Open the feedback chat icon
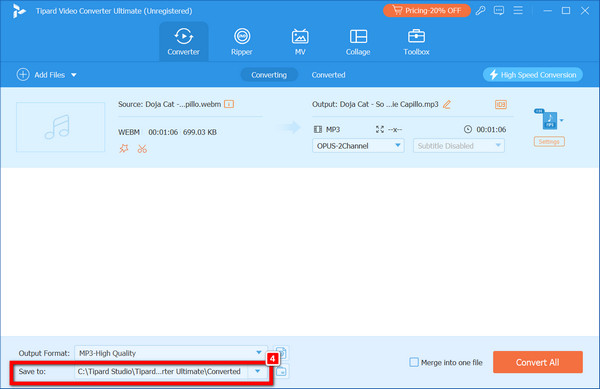600x389 pixels. (x=499, y=11)
